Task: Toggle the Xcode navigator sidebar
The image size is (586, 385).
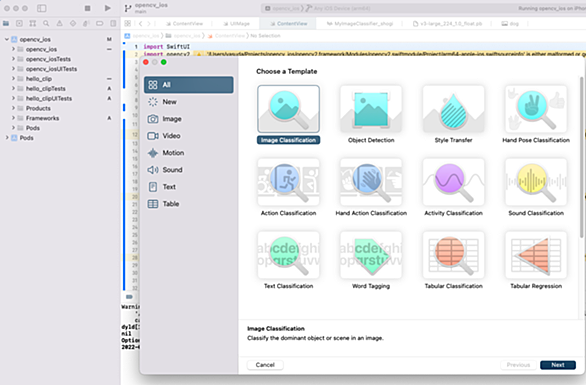Action: (x=42, y=8)
